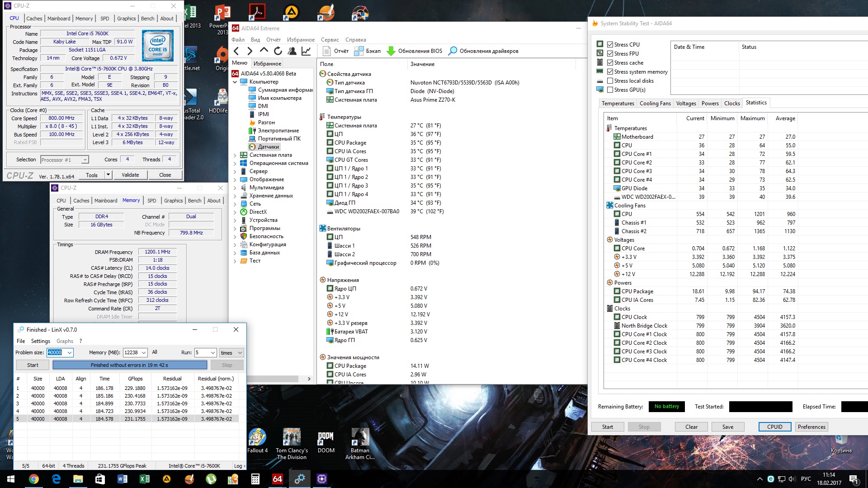Open the Favorites user icon in AIDA64 toolbar
868x488 pixels.
[292, 51]
